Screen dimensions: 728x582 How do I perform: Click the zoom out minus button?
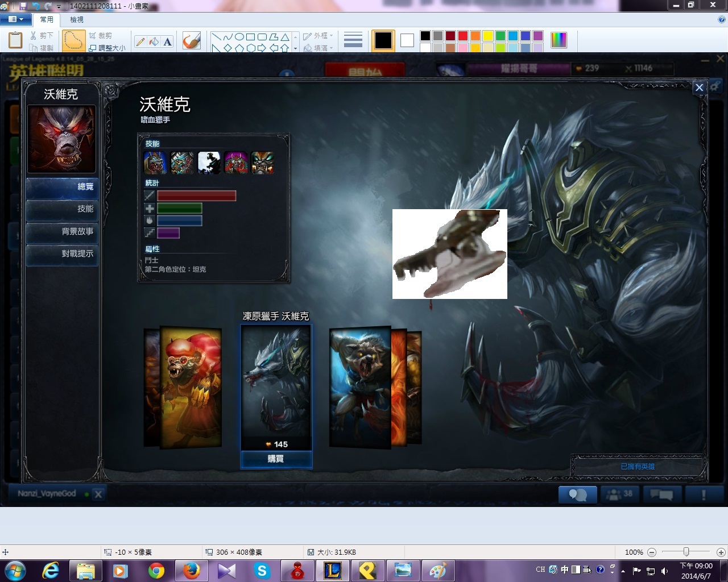[x=652, y=552]
